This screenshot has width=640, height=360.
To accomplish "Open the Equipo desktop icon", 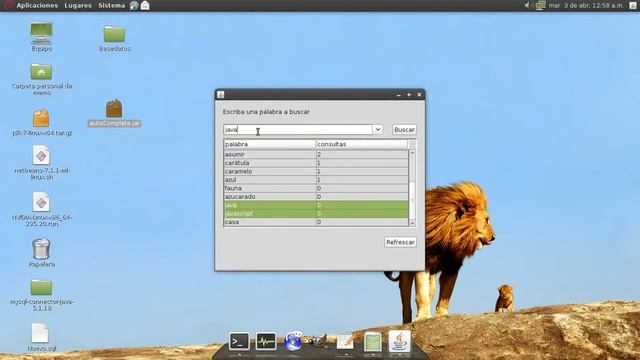I will (x=42, y=37).
